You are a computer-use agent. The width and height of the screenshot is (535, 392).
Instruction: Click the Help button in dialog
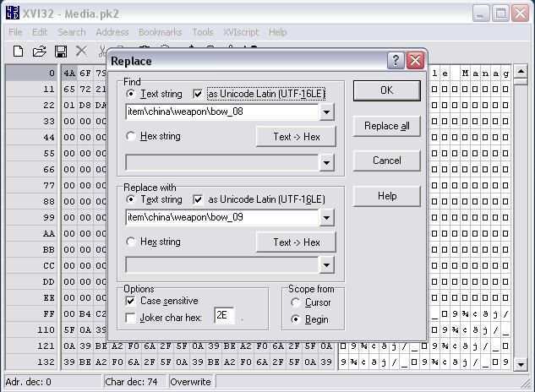[387, 196]
